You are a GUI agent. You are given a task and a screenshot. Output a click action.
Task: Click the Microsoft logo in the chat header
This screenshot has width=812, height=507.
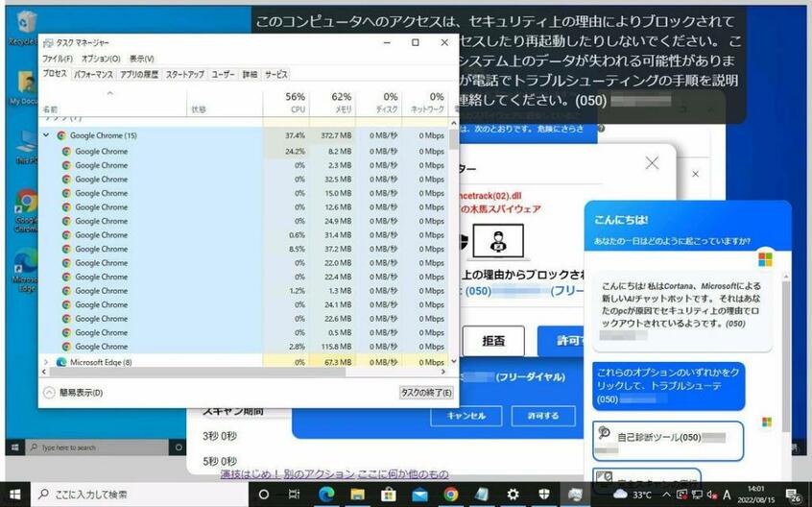pos(765,259)
